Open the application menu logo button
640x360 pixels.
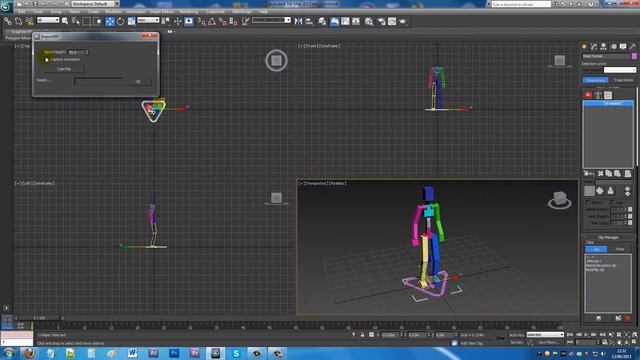(7, 7)
